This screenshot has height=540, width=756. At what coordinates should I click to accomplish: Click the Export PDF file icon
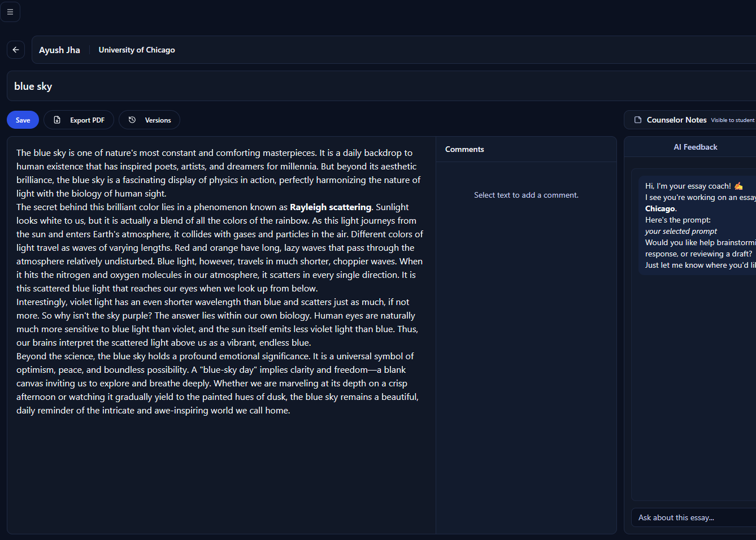57,120
